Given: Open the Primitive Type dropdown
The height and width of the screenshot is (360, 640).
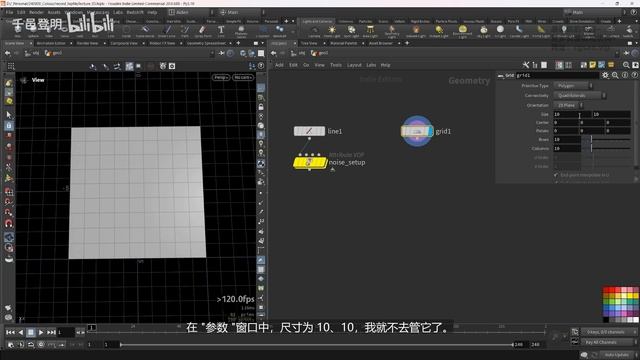Looking at the screenshot, I should (573, 86).
